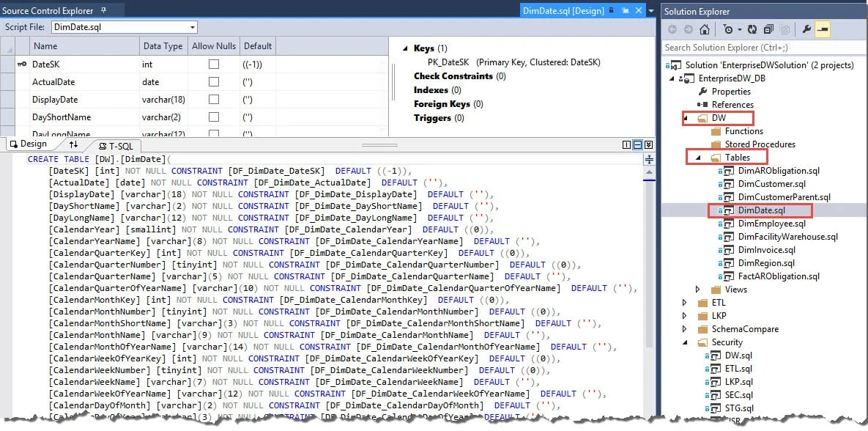Open the Script File dropdown
The width and height of the screenshot is (868, 431).
pyautogui.click(x=193, y=26)
